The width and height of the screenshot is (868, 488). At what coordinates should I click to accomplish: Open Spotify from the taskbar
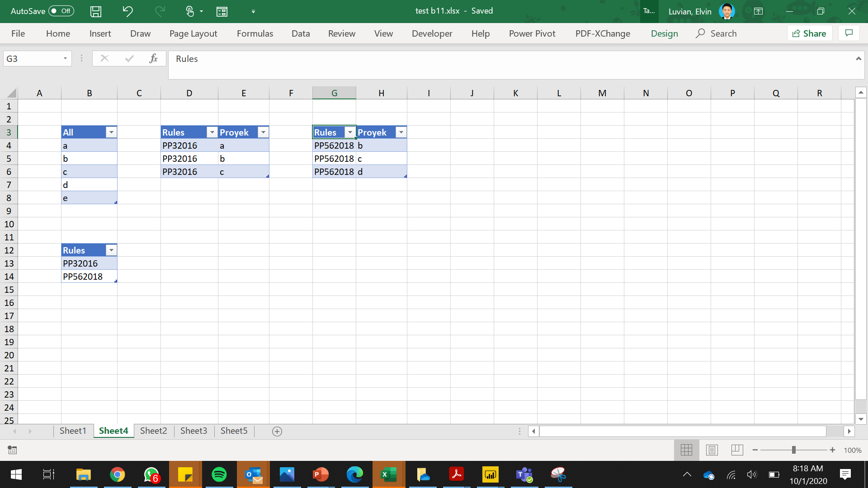[x=219, y=474]
